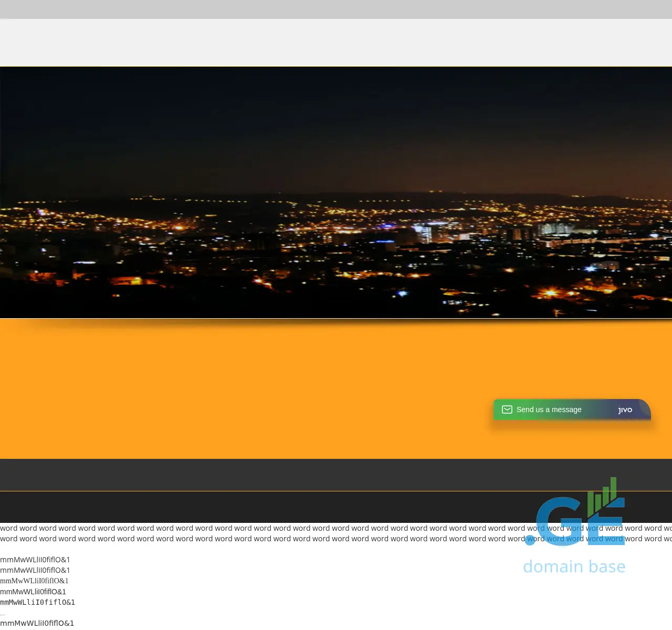Collapse the 'Send us a message' bar
This screenshot has width=672, height=630.
(549, 409)
